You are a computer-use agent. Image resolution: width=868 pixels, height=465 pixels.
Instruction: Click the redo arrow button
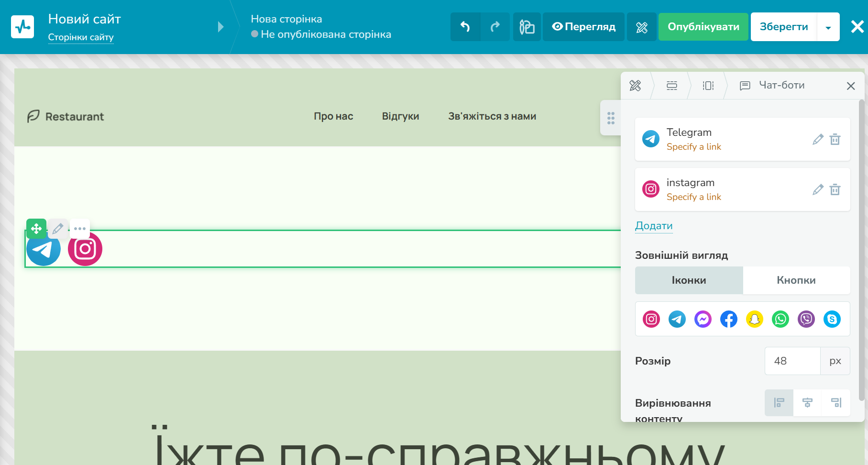point(495,27)
